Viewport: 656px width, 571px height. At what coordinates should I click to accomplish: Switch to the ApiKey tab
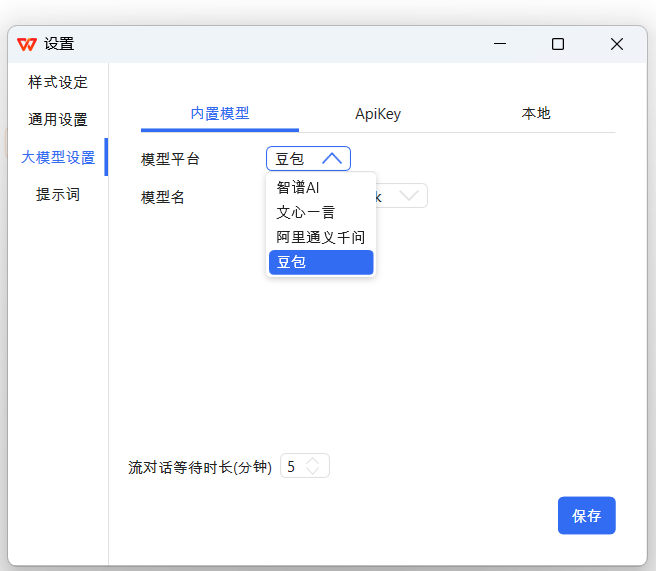(x=378, y=114)
